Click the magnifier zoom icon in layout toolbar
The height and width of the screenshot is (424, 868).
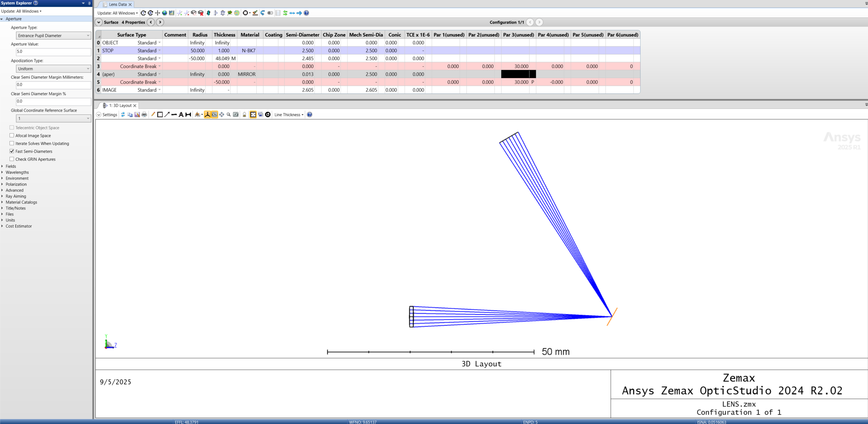pos(228,114)
